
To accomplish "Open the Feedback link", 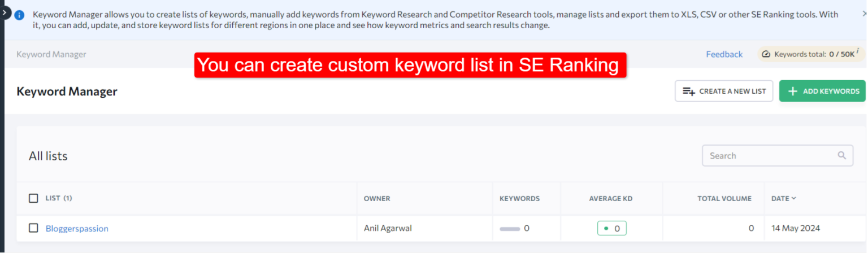I will 724,54.
